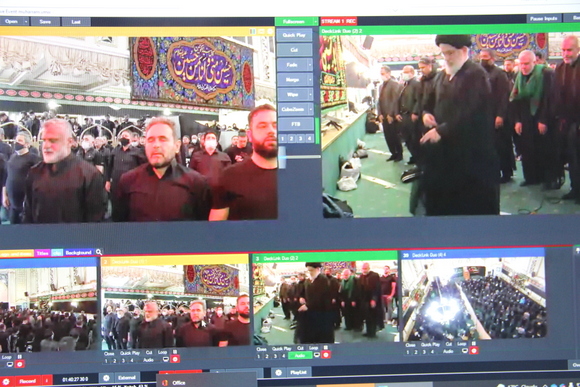Click the Open preset button
The height and width of the screenshot is (387, 580).
(x=11, y=22)
